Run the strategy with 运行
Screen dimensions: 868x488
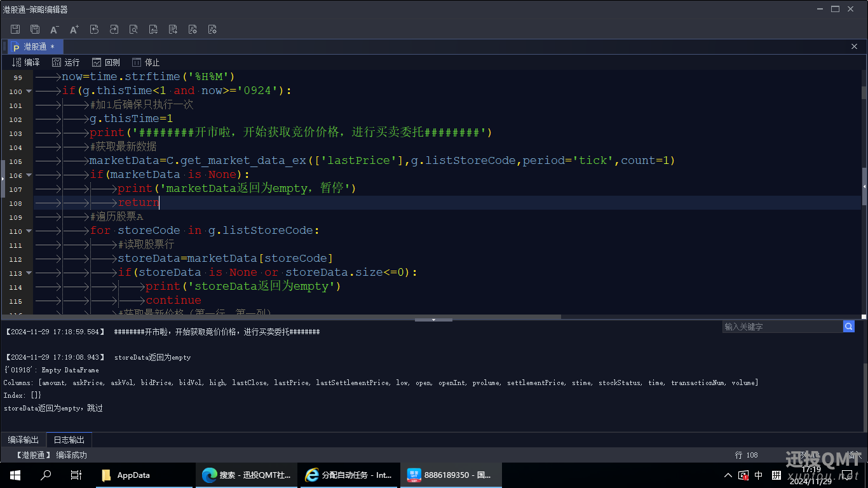click(66, 62)
